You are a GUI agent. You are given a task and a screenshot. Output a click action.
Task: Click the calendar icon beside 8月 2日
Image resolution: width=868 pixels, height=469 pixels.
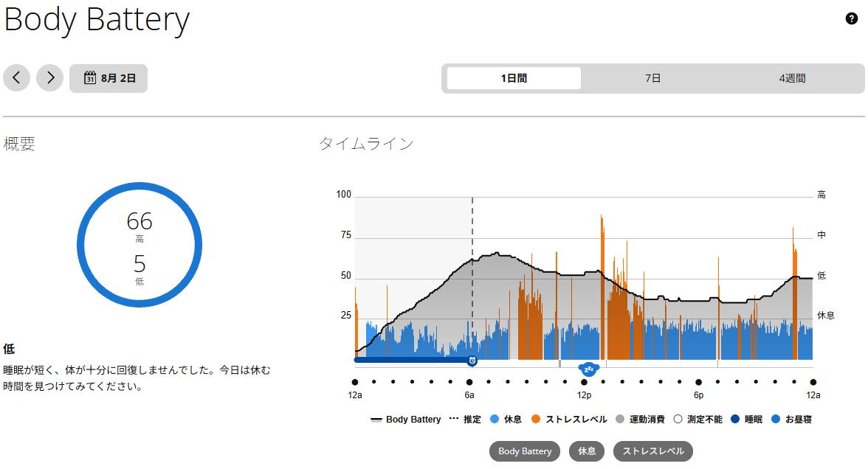pyautogui.click(x=90, y=78)
